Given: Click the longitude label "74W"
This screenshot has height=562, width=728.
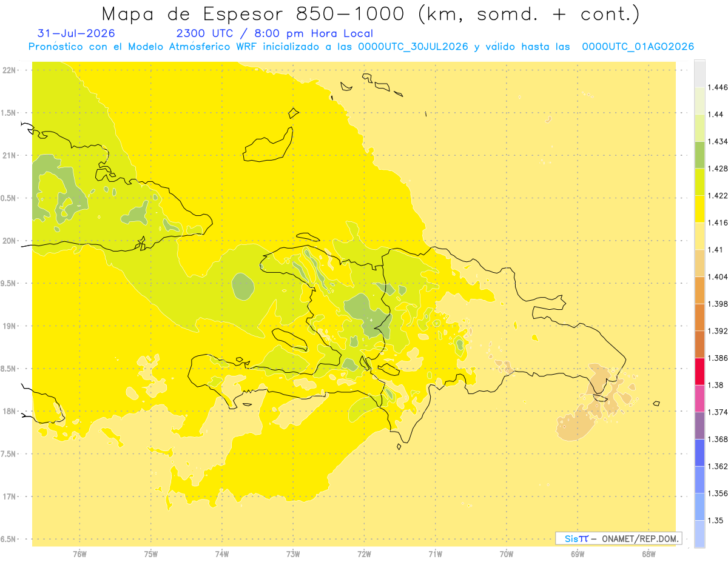Looking at the screenshot, I should tap(221, 554).
